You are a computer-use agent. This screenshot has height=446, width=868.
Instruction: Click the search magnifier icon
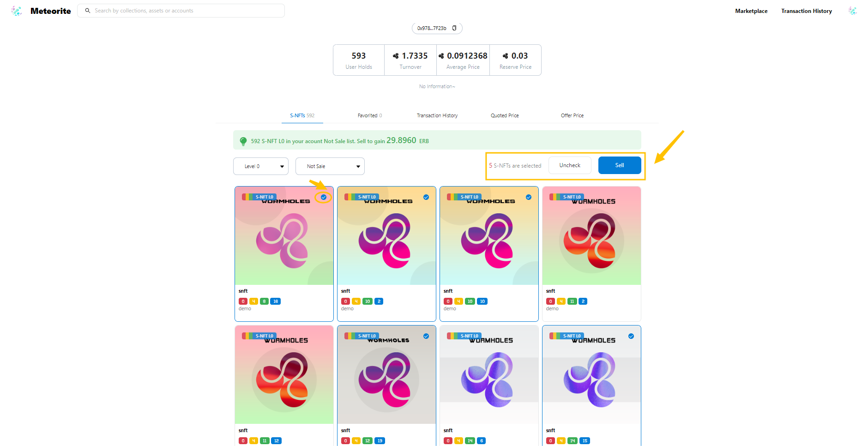88,11
